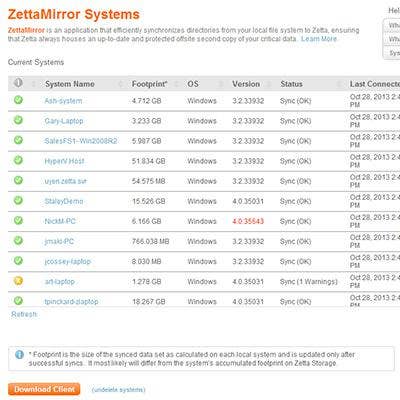The width and height of the screenshot is (400, 400).
Task: Sort table by System Name column
Action: pos(70,84)
